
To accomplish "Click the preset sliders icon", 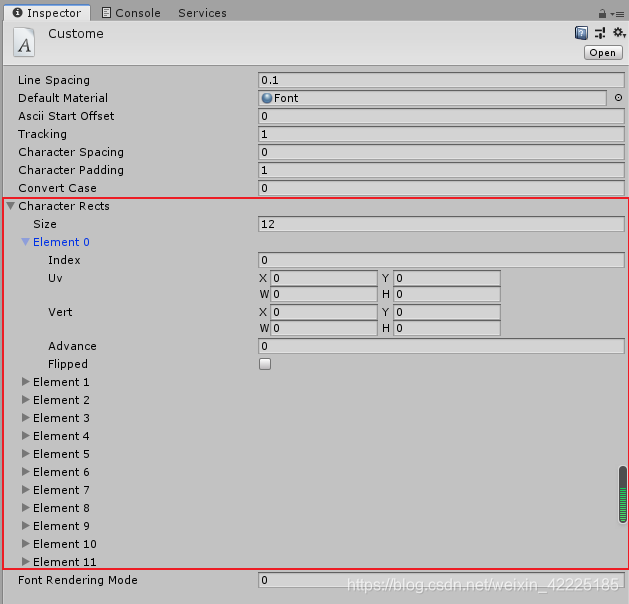I will pyautogui.click(x=600, y=33).
